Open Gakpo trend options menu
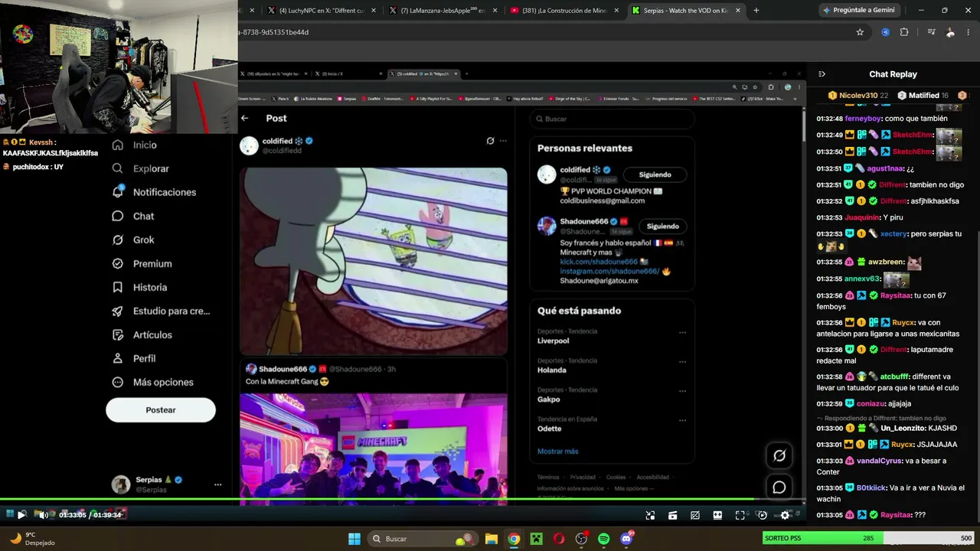The width and height of the screenshot is (980, 551). tap(682, 391)
